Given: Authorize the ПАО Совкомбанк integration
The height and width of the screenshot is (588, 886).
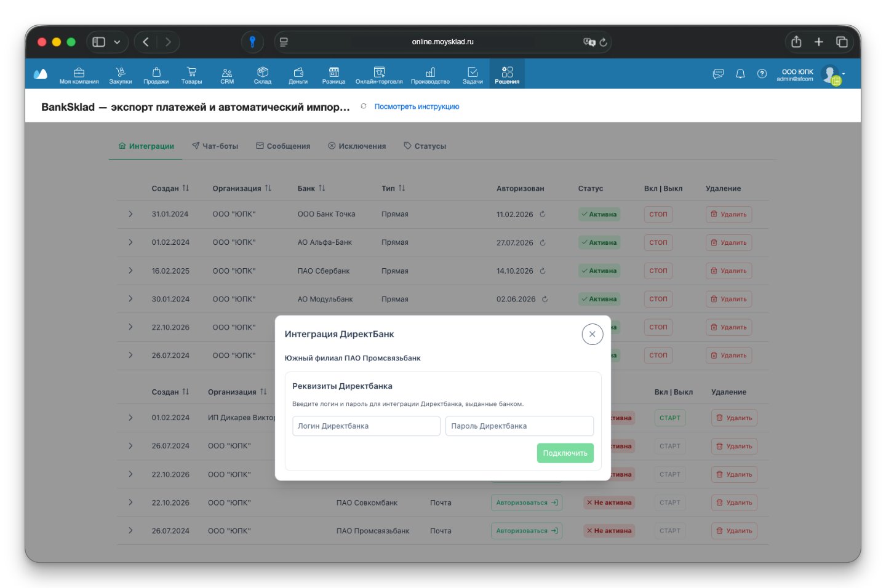Looking at the screenshot, I should pos(527,503).
